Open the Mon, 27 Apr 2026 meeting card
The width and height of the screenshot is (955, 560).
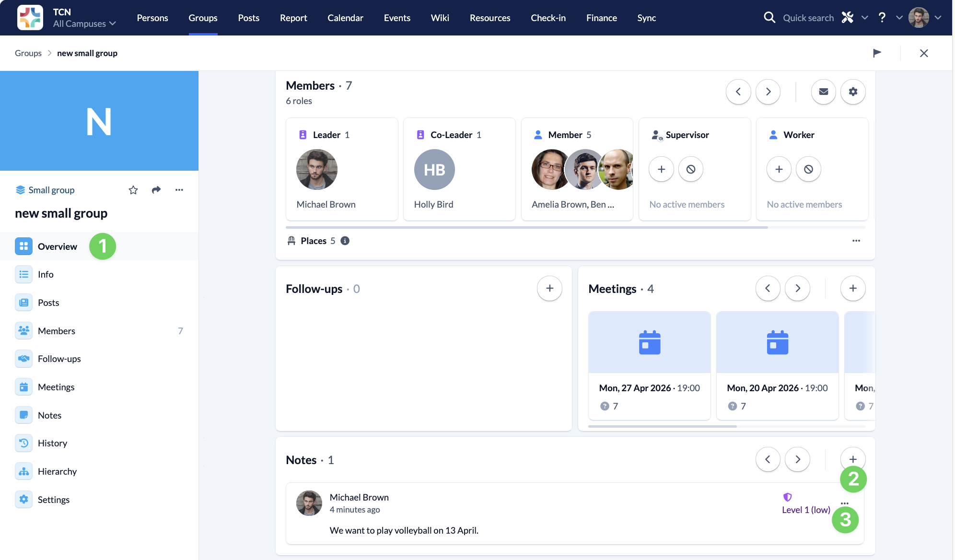[649, 365]
